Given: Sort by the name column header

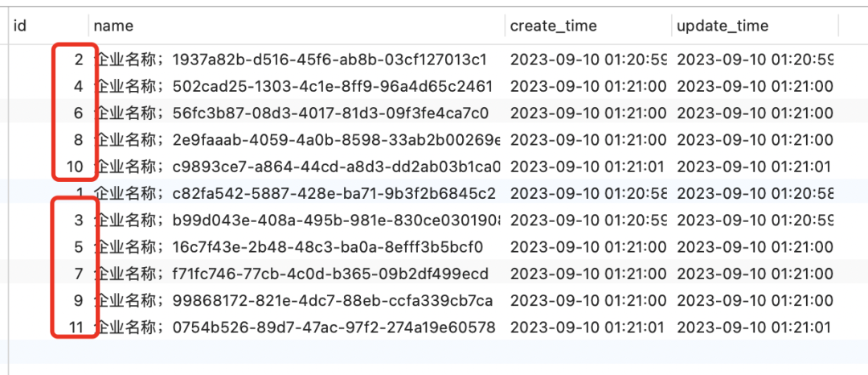Looking at the screenshot, I should [113, 26].
